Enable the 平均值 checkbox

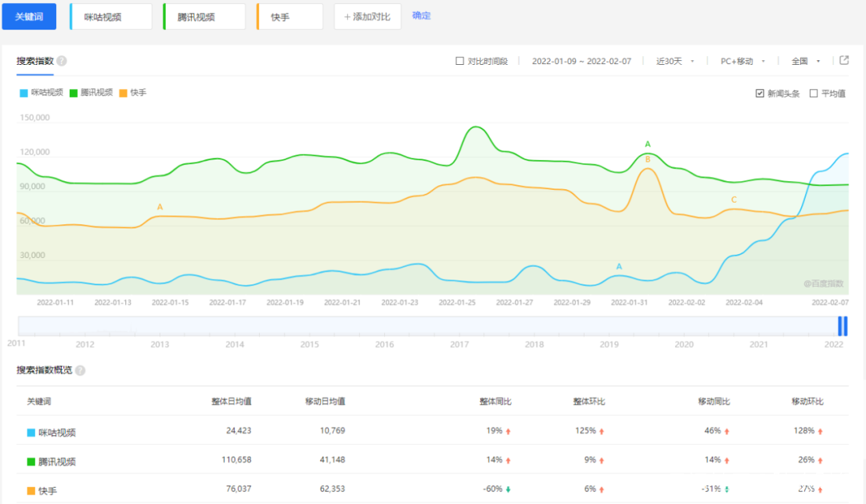814,93
